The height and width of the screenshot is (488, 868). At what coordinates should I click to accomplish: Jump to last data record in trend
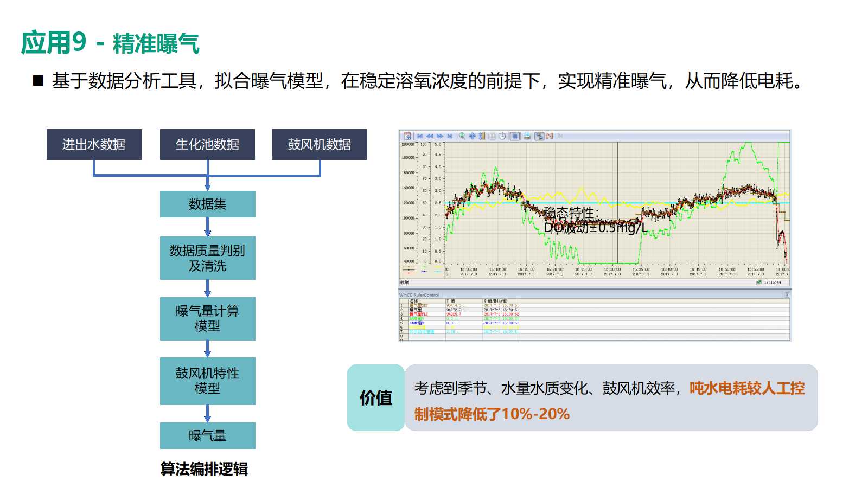pos(450,136)
